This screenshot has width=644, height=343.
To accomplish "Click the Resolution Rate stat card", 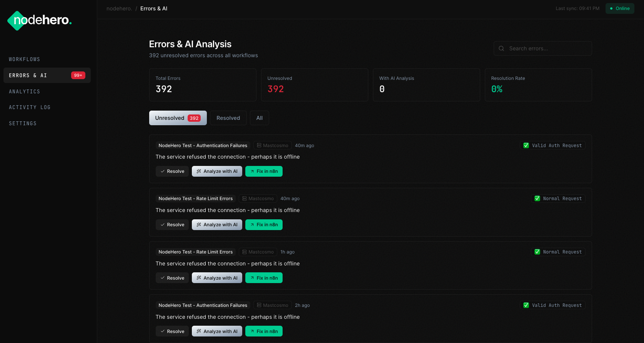I will pos(538,85).
